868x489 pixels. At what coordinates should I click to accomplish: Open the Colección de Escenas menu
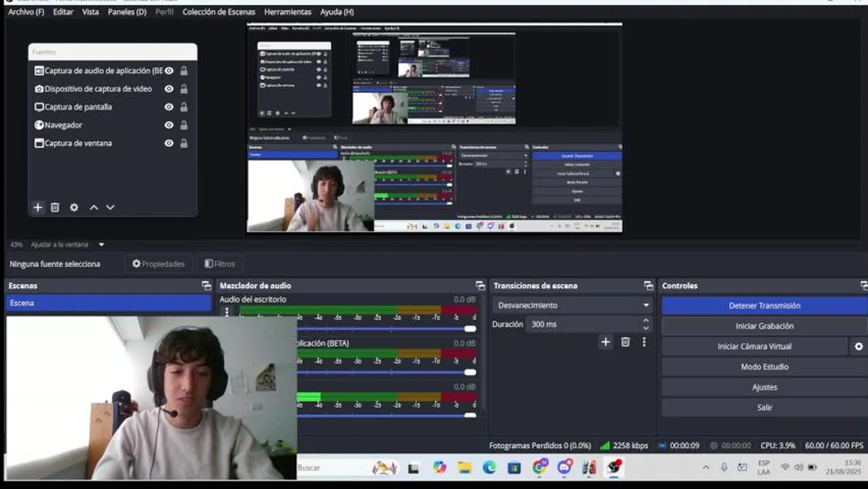tap(219, 12)
